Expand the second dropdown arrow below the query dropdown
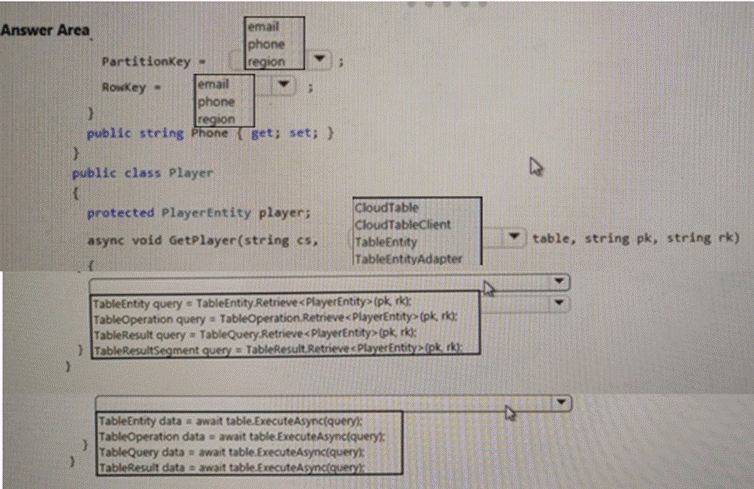Image resolution: width=754 pixels, height=489 pixels. coord(559,303)
